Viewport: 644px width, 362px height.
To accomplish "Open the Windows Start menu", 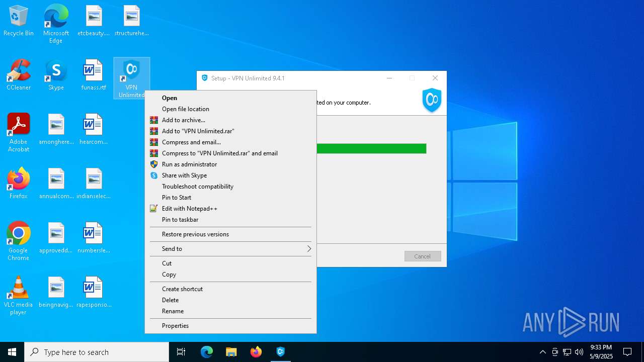I will pyautogui.click(x=12, y=352).
